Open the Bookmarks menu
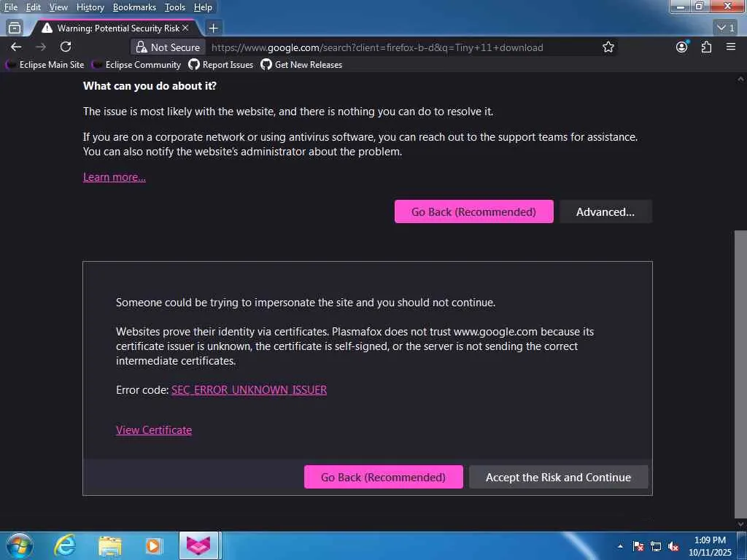Viewport: 747px width, 560px height. click(134, 7)
